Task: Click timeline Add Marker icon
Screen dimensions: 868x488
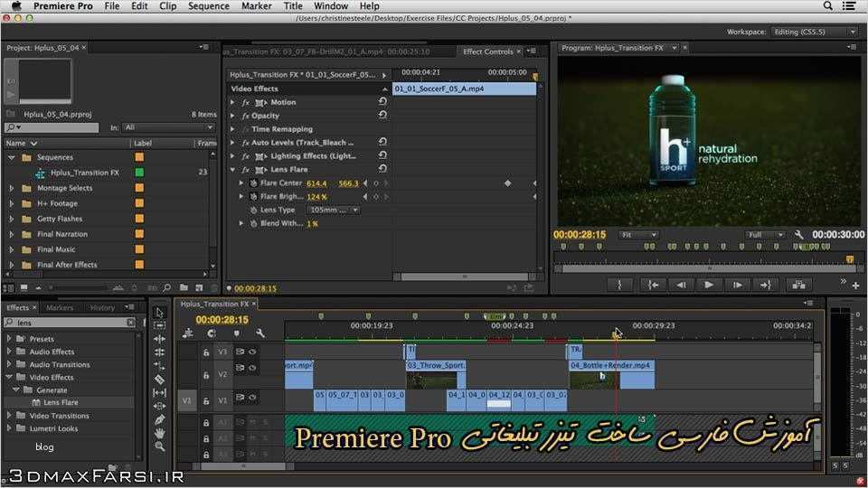Action: (x=236, y=333)
